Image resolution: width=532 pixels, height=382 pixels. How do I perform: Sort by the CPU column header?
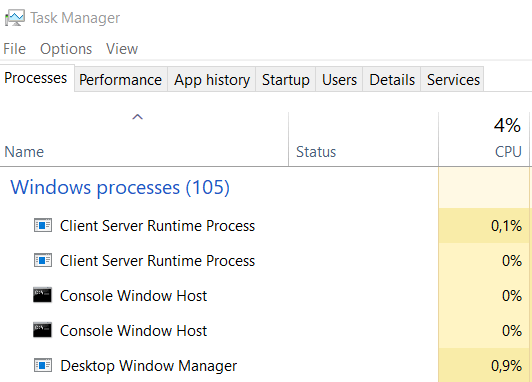tap(484, 139)
